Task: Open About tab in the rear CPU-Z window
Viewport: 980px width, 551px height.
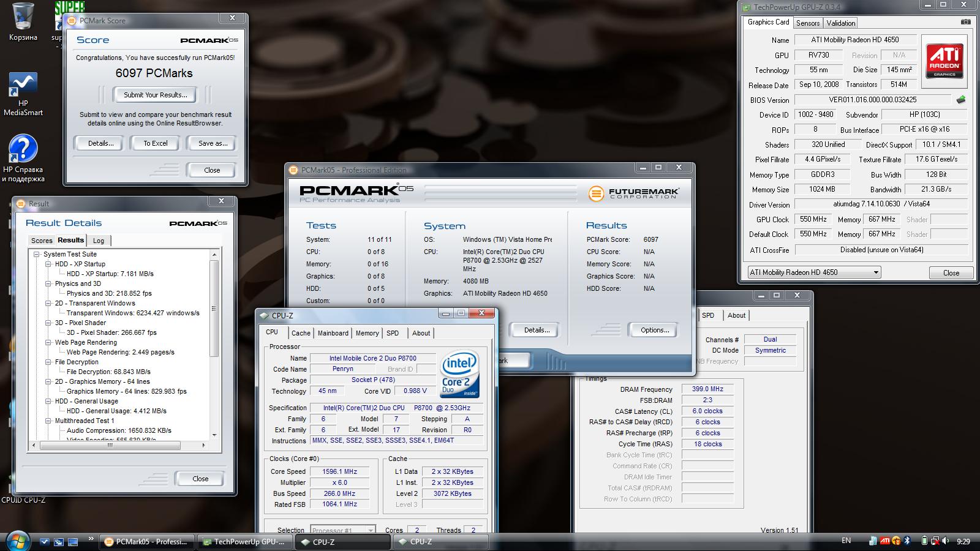Action: tap(736, 315)
